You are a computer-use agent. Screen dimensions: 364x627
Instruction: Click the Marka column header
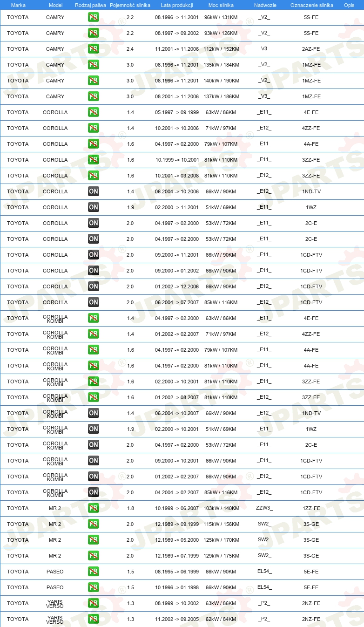tap(18, 5)
